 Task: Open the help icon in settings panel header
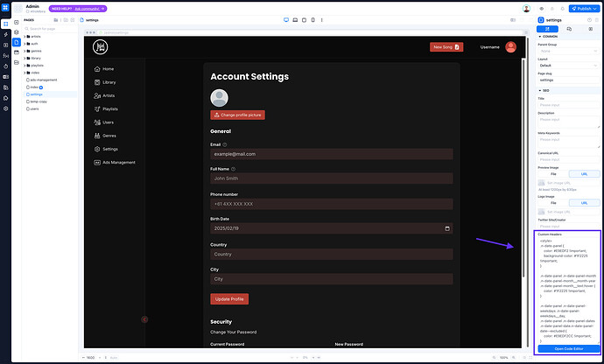589,20
